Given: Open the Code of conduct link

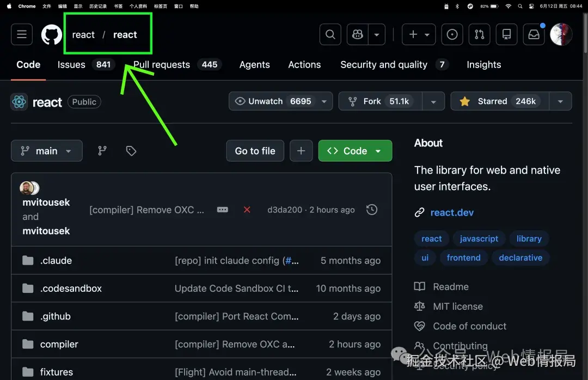Looking at the screenshot, I should [x=469, y=326].
